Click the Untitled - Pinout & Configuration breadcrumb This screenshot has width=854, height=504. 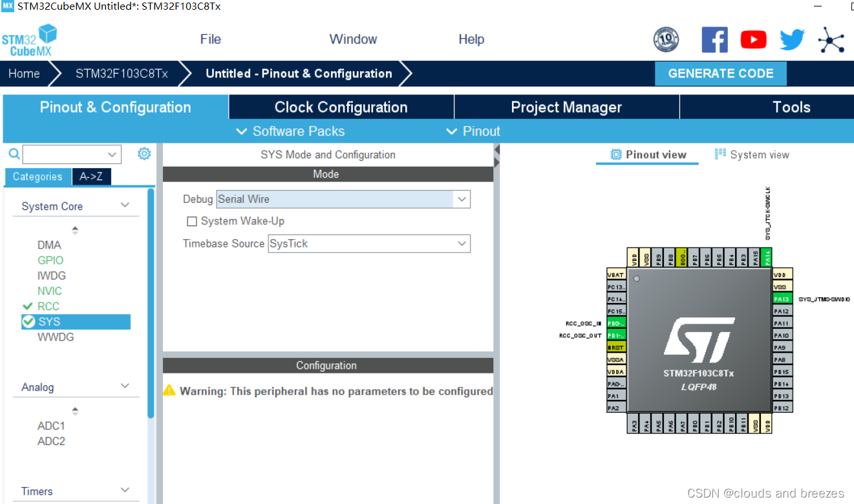coord(299,74)
